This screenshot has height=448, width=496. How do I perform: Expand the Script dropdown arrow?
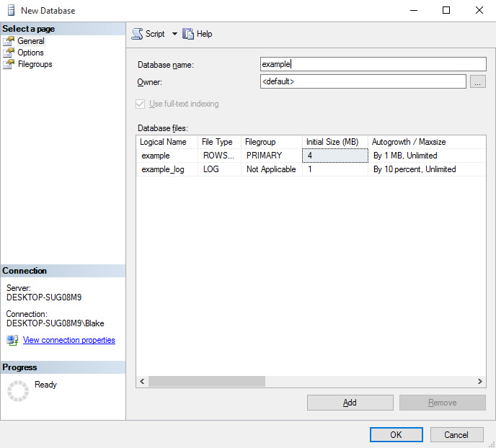174,34
